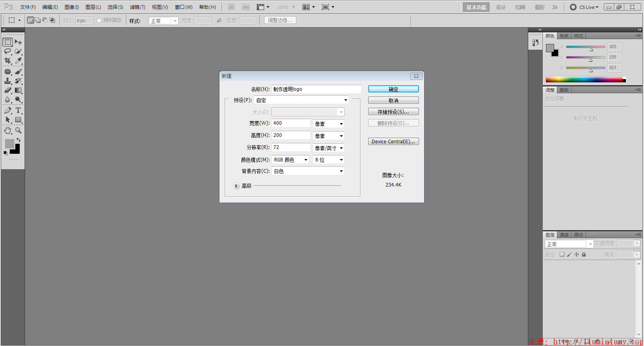Viewport: 644px width, 346px height.
Task: Open the height unit 像素 dropdown
Action: click(x=329, y=136)
